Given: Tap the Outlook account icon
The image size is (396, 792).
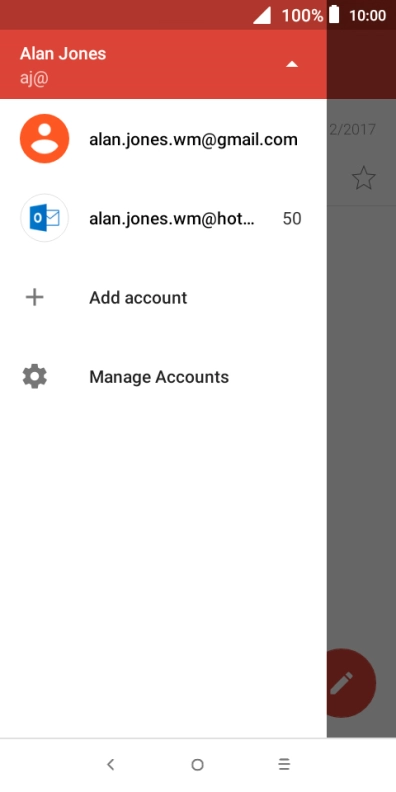Looking at the screenshot, I should point(44,218).
